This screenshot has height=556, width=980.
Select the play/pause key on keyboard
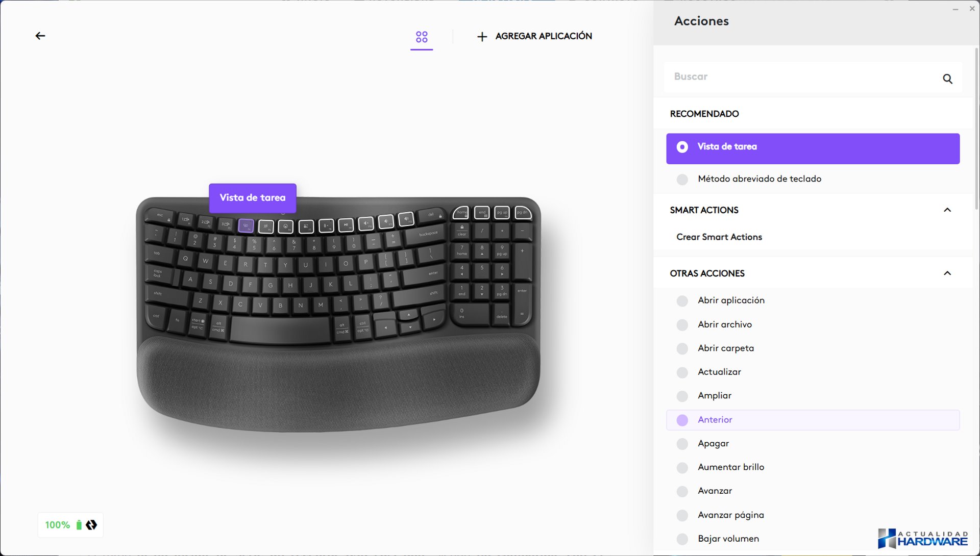coord(346,224)
